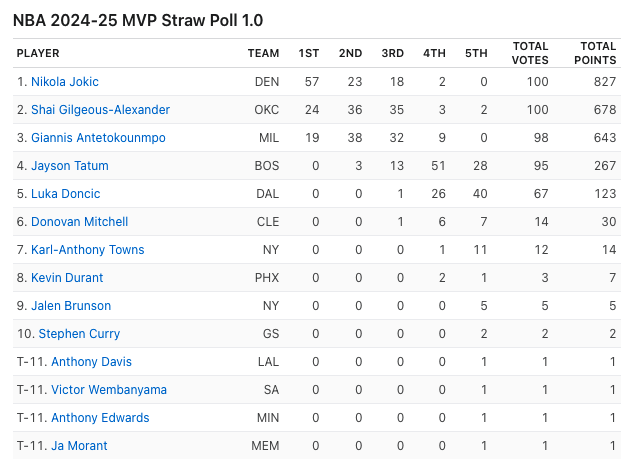The height and width of the screenshot is (469, 634).
Task: Click the Donovan Mitchell link
Action: point(79,222)
